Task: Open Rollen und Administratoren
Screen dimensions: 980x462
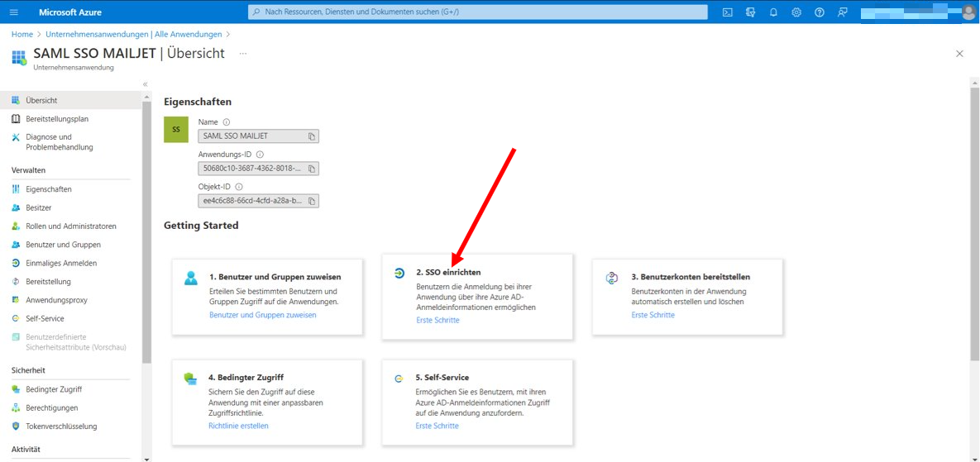Action: 70,226
